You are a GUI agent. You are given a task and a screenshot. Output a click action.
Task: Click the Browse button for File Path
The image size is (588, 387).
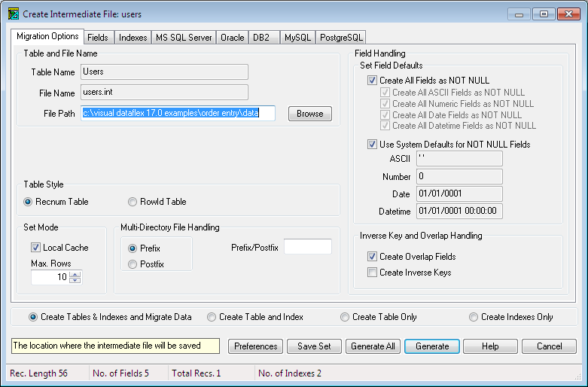[x=309, y=114]
